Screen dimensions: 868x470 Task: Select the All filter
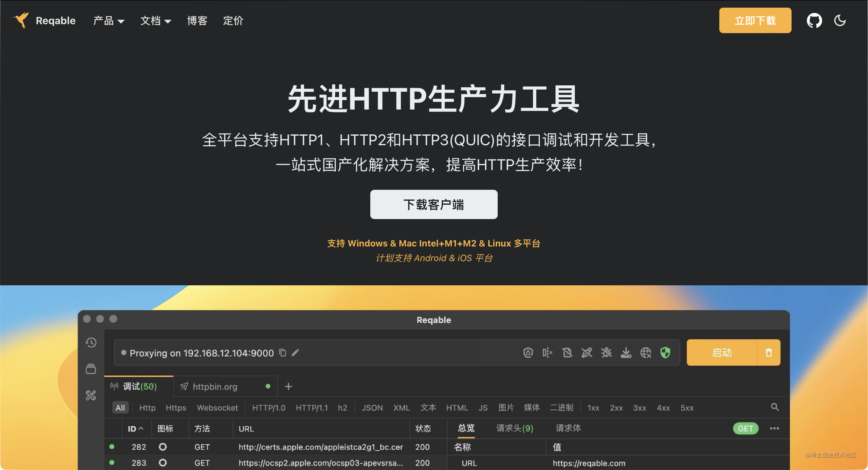pyautogui.click(x=120, y=408)
